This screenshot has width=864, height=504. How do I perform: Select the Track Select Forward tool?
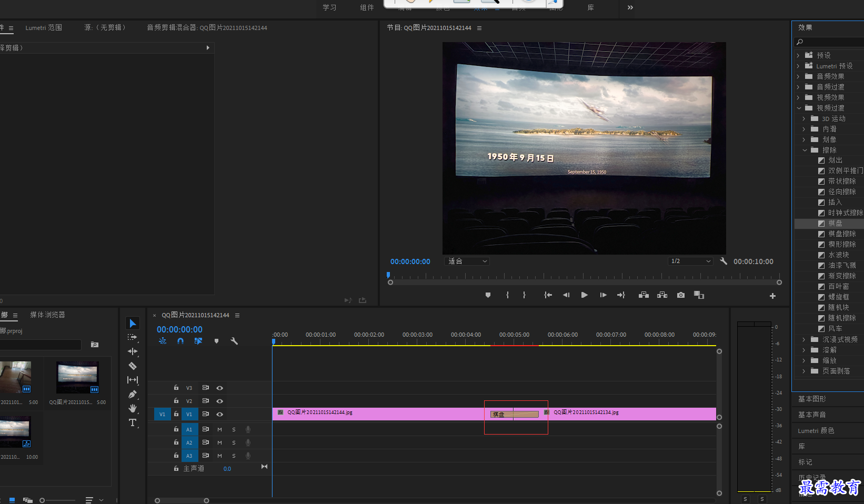click(x=133, y=337)
